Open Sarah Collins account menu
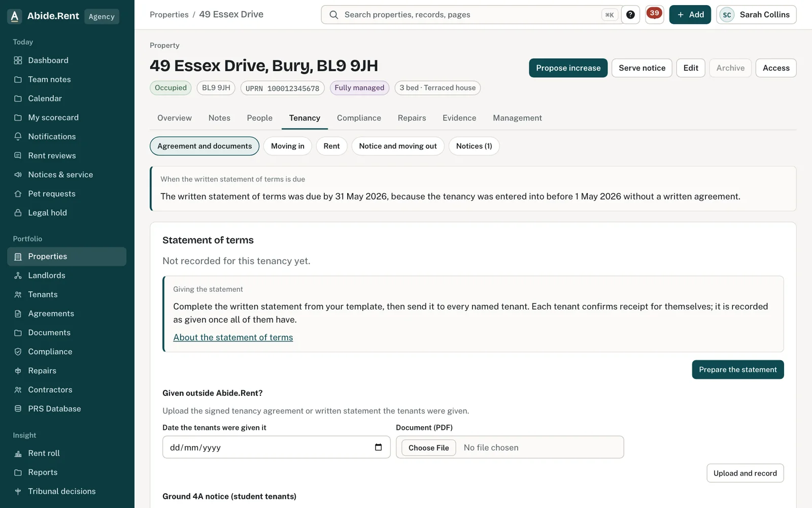The height and width of the screenshot is (508, 812). (x=756, y=15)
